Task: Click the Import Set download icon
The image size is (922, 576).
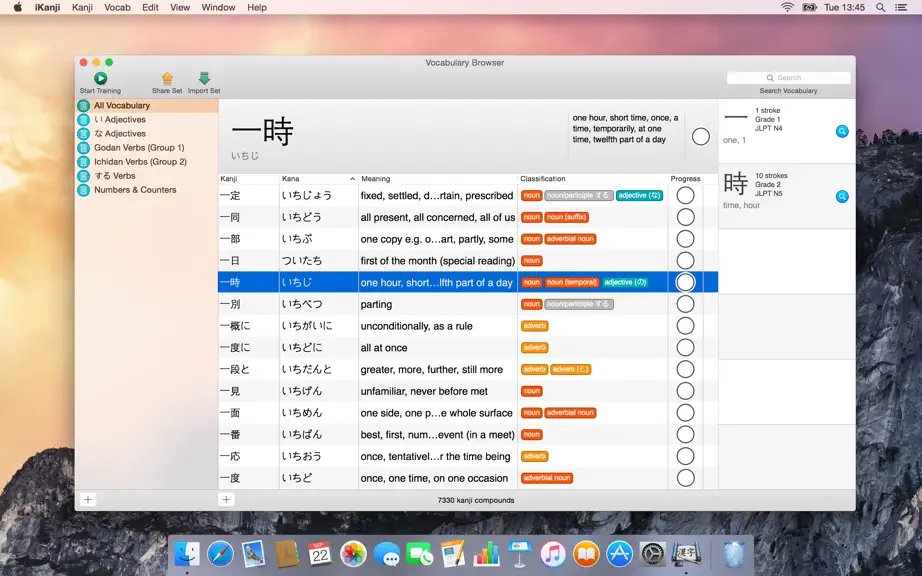Action: tap(204, 78)
